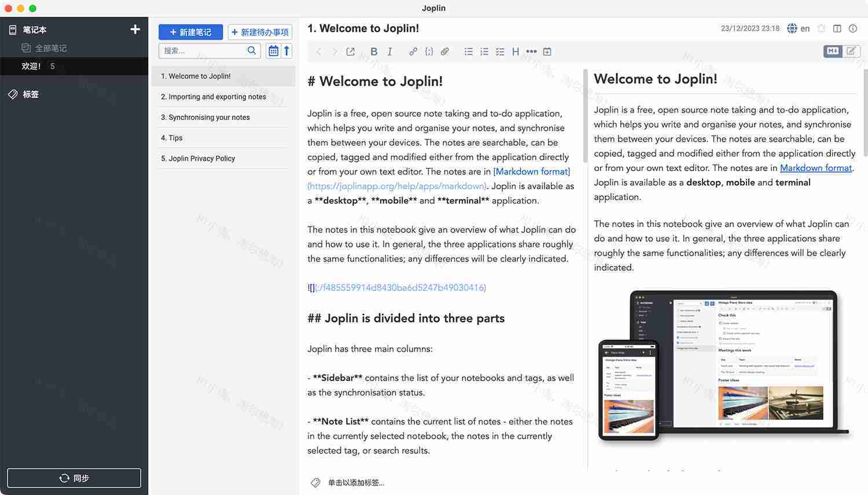
Task: Insert a hyperlink using the toolbar
Action: (413, 51)
